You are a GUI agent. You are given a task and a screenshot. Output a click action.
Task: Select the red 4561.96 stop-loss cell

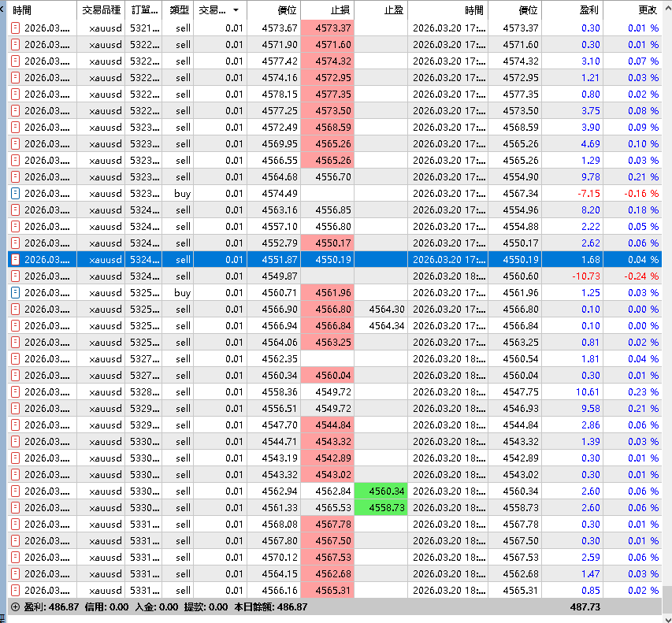[x=328, y=293]
